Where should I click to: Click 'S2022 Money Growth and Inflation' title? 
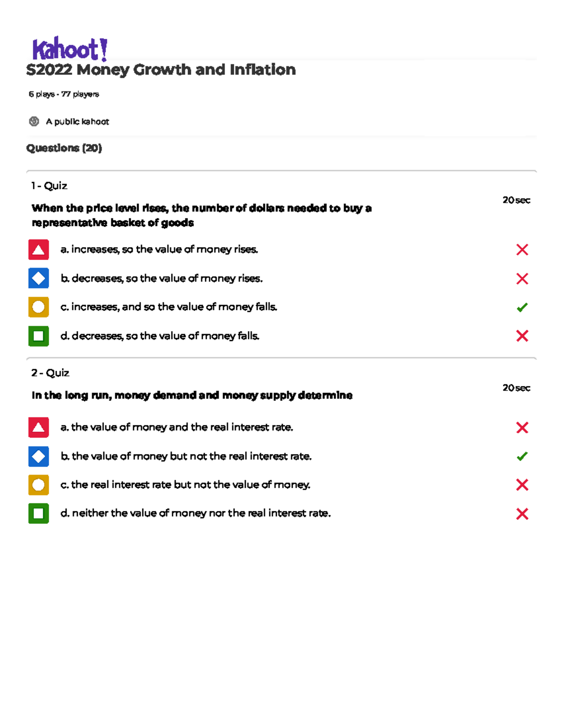coord(161,70)
